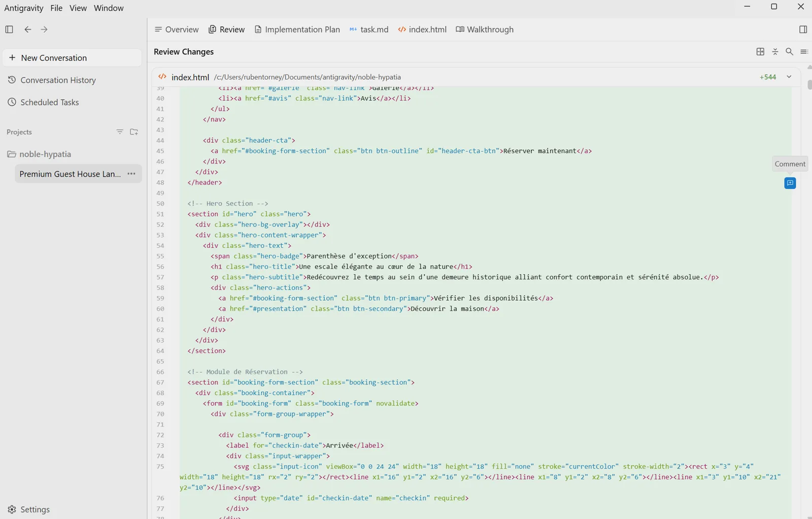This screenshot has width=812, height=519.
Task: Click the blue add comment icon
Action: point(790,183)
